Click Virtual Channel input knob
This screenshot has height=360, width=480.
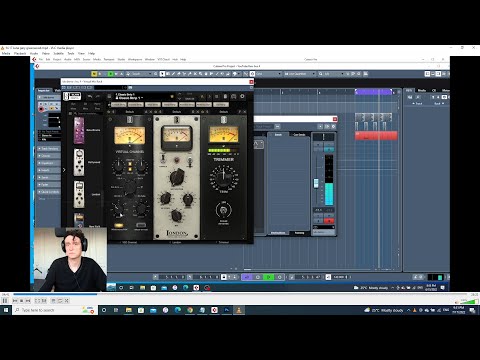(118, 165)
